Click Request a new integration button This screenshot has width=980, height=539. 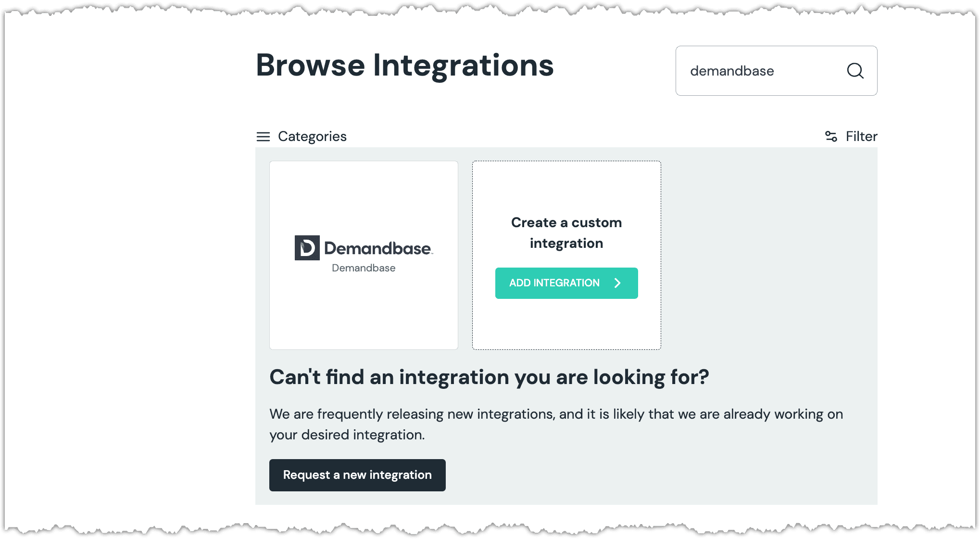point(357,475)
